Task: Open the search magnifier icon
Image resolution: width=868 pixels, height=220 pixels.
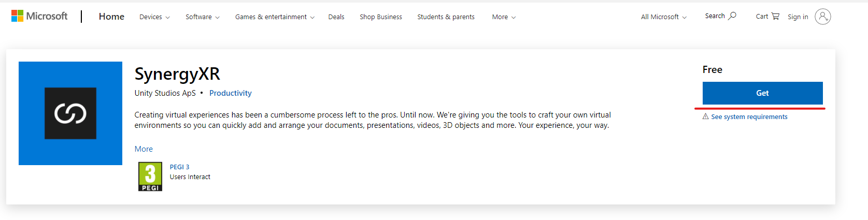Action: click(x=732, y=16)
